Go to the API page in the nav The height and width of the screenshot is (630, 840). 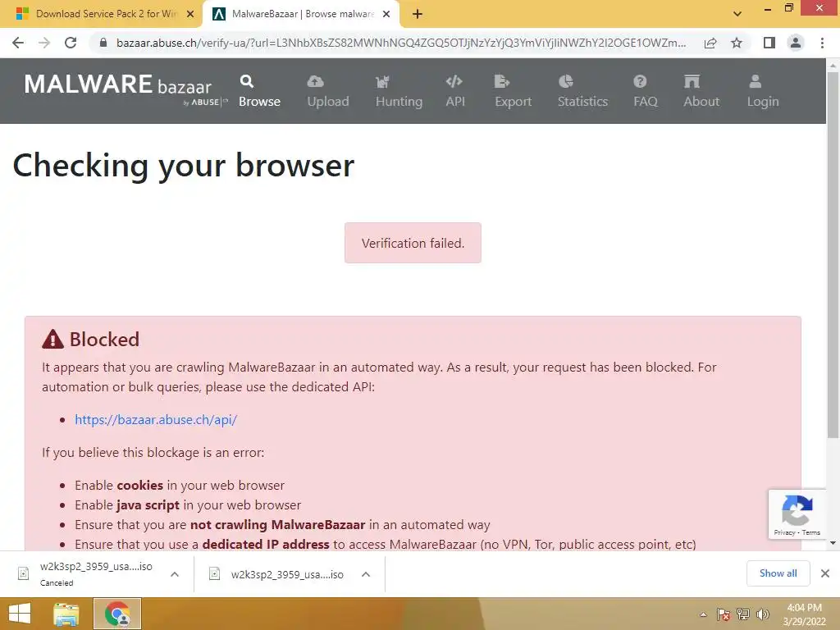[x=454, y=92]
